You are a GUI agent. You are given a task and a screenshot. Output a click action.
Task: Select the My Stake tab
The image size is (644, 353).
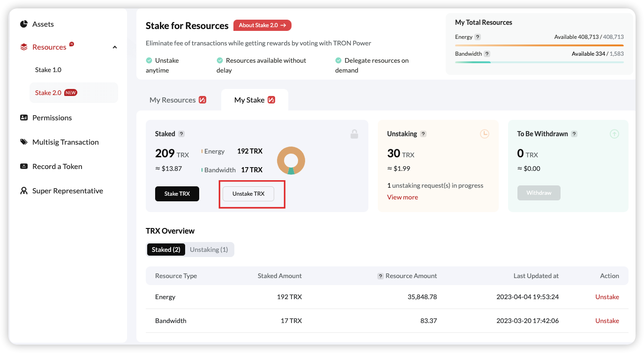(x=255, y=100)
